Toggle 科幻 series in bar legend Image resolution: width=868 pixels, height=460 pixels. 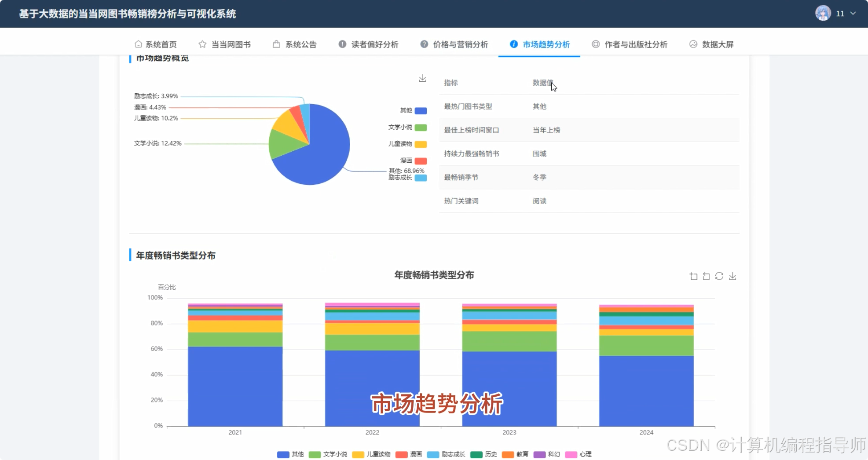(x=546, y=454)
